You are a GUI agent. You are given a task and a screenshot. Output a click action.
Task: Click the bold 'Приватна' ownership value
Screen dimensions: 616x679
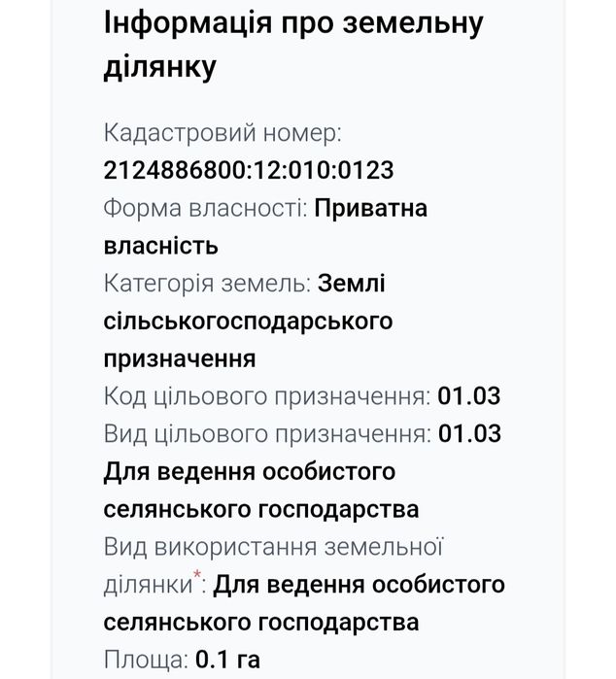[372, 208]
